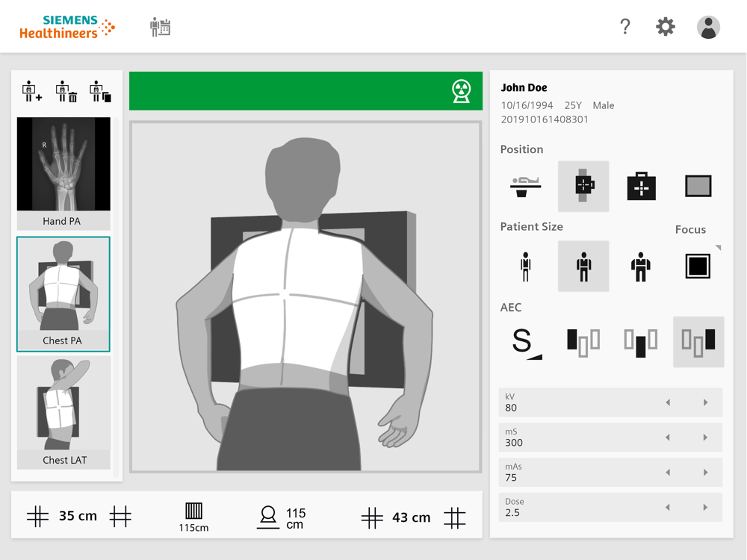This screenshot has width=747, height=560.
Task: Select the Hand PA thumbnail
Action: [63, 174]
